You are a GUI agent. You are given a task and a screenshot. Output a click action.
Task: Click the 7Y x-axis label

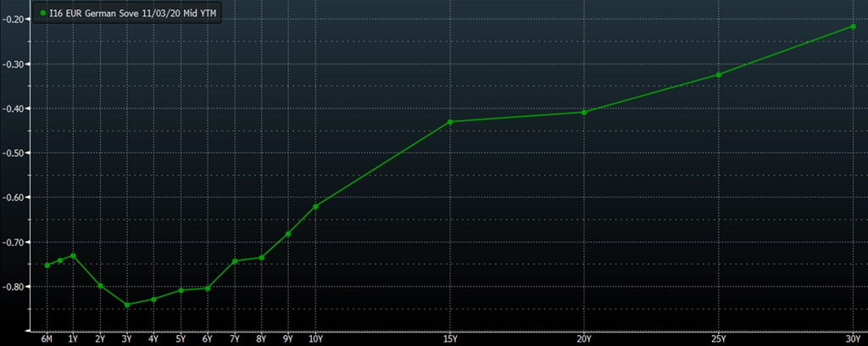pos(235,338)
